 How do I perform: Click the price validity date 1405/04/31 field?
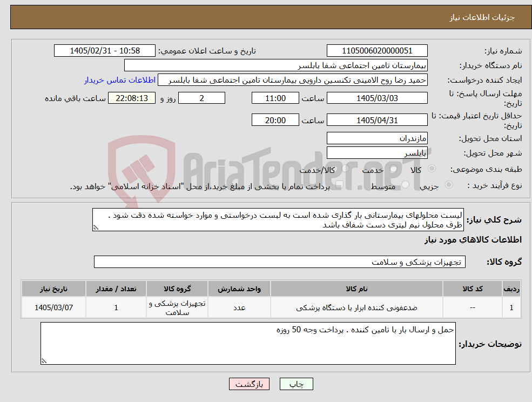pos(377,120)
